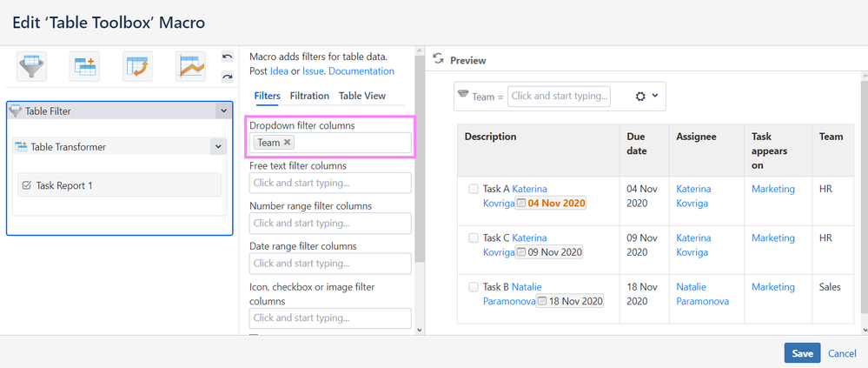Collapse the Table Filter section

pyautogui.click(x=223, y=110)
